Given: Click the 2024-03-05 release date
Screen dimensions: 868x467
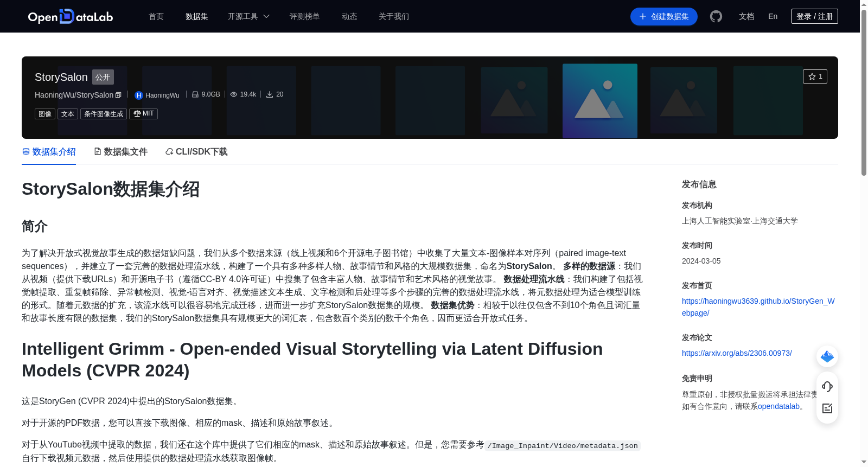Looking at the screenshot, I should tap(701, 261).
